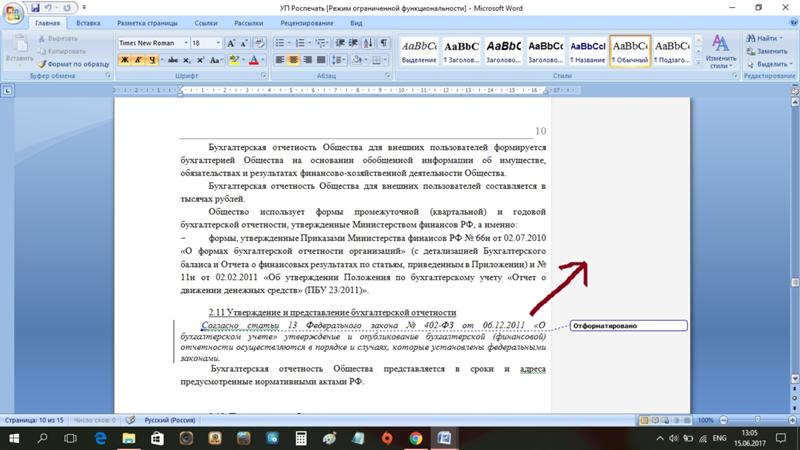
Task: Open Word help question mark icon
Action: pyautogui.click(x=793, y=23)
